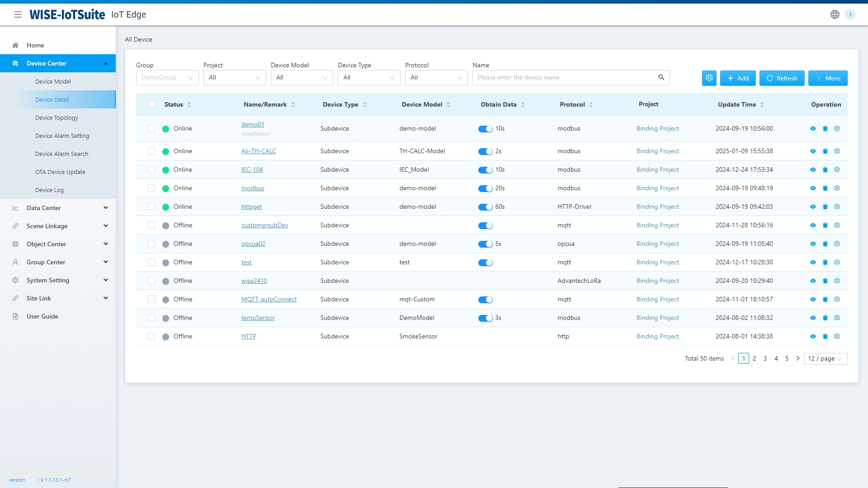The height and width of the screenshot is (488, 868).
Task: Disable data obtaining for Ali-TH-CALC
Action: point(485,151)
